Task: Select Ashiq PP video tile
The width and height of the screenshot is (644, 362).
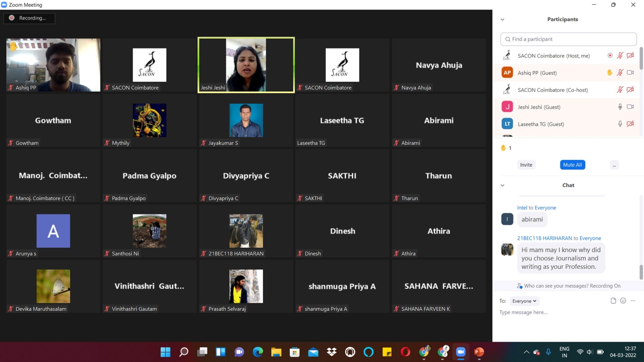Action: click(x=53, y=65)
